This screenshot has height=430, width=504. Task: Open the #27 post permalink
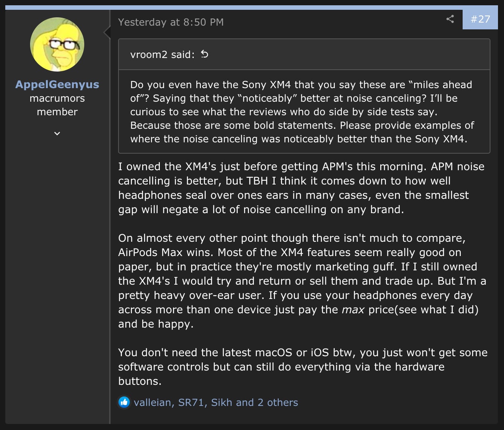(480, 19)
